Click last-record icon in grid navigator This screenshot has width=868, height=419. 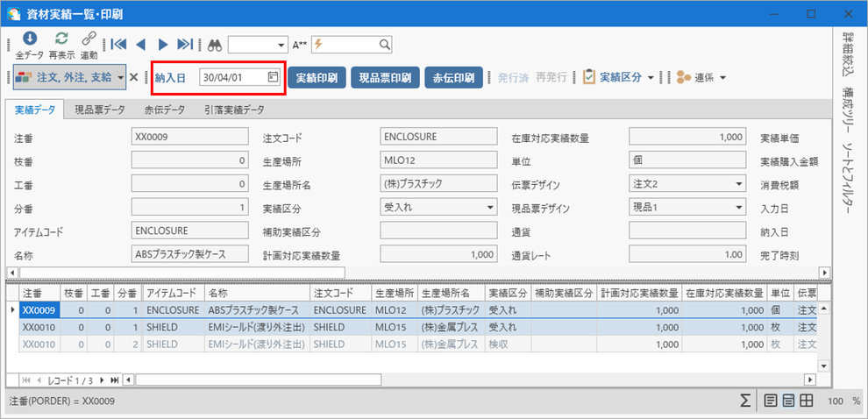pos(115,380)
